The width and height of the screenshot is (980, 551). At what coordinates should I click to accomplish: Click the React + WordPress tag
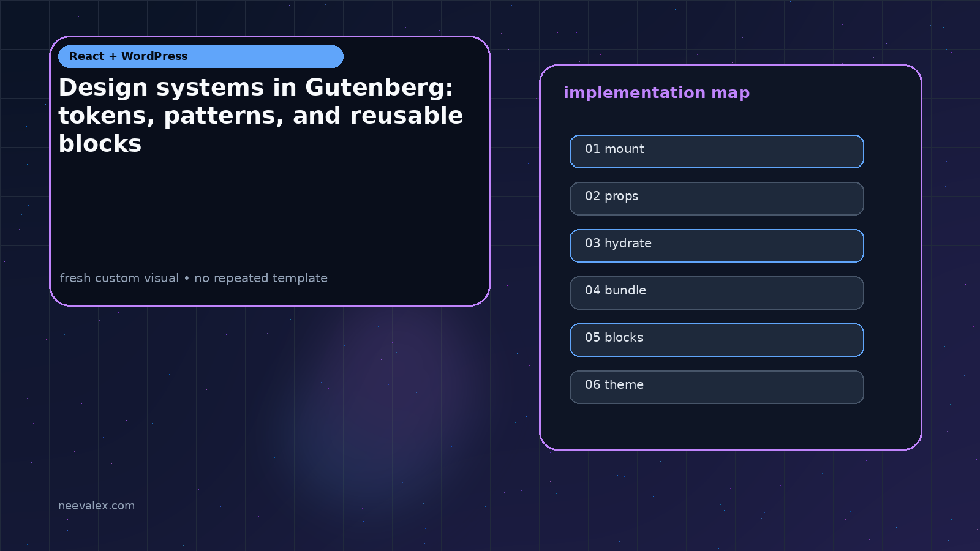pyautogui.click(x=201, y=56)
